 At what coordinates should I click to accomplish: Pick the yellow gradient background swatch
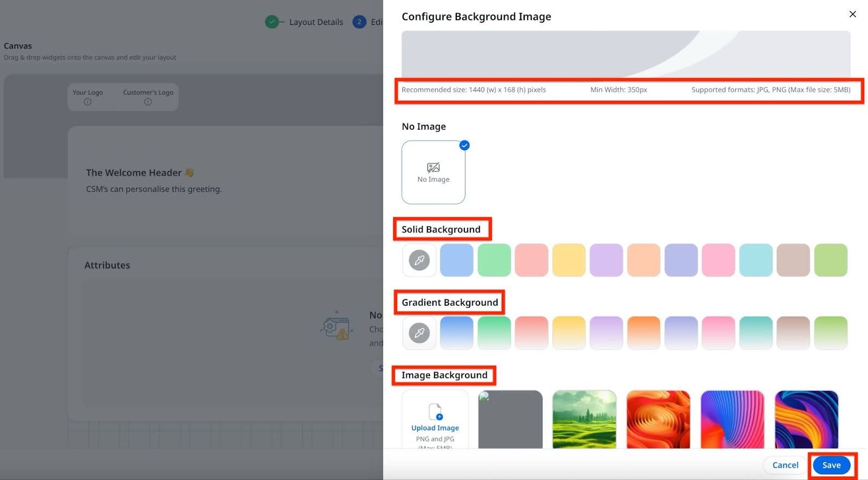coord(569,333)
